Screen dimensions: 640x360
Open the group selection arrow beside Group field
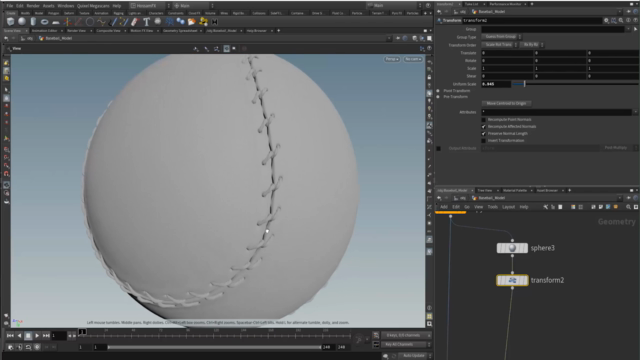click(636, 29)
